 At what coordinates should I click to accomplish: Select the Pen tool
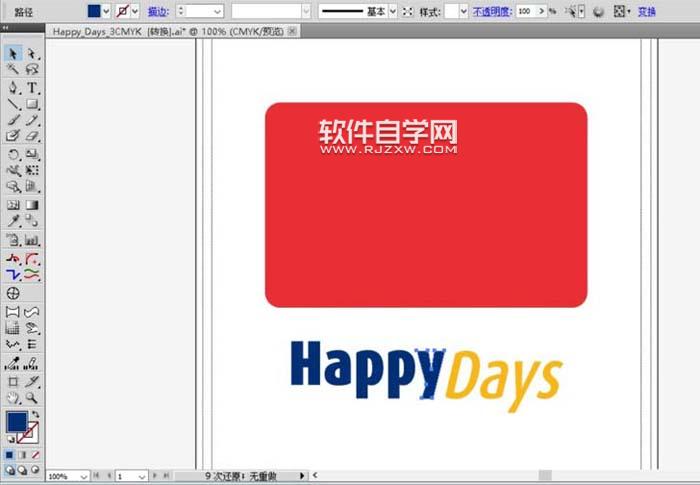tap(14, 87)
